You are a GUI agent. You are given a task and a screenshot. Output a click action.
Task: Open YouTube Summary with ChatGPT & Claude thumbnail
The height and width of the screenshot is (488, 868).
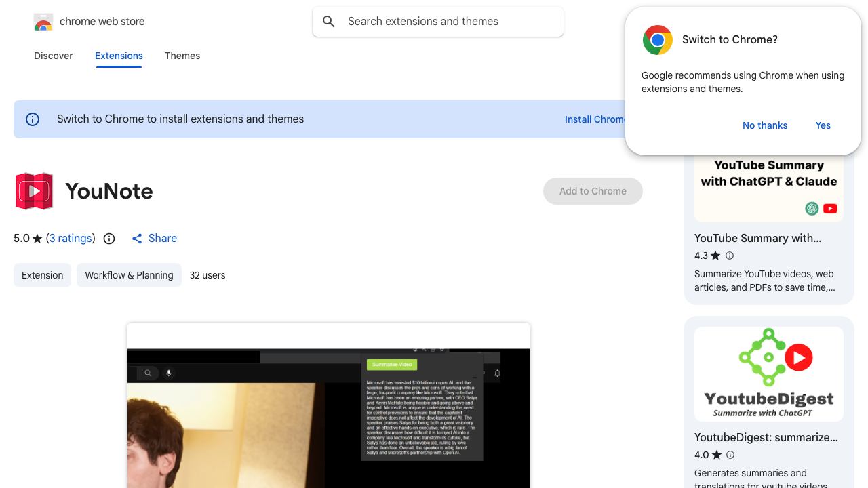tap(769, 188)
